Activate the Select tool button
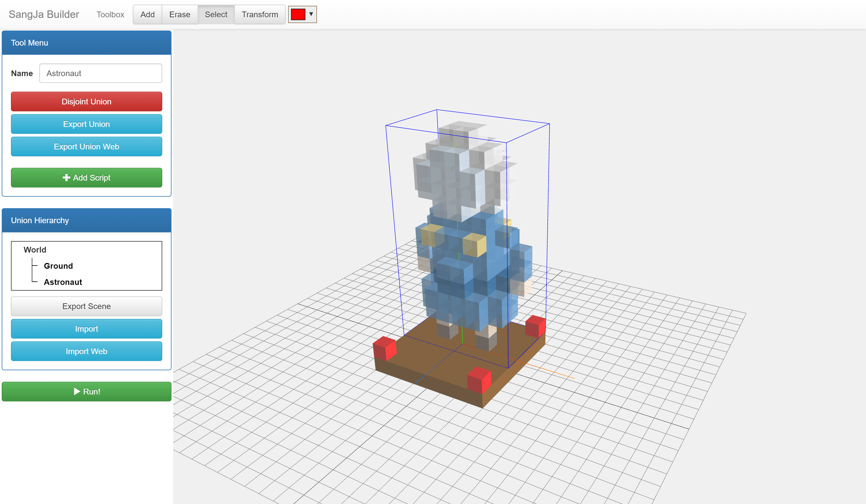 [216, 14]
